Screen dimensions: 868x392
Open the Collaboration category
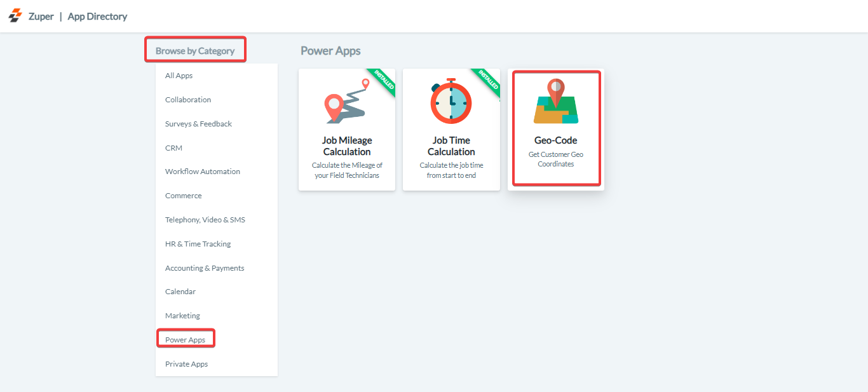188,100
